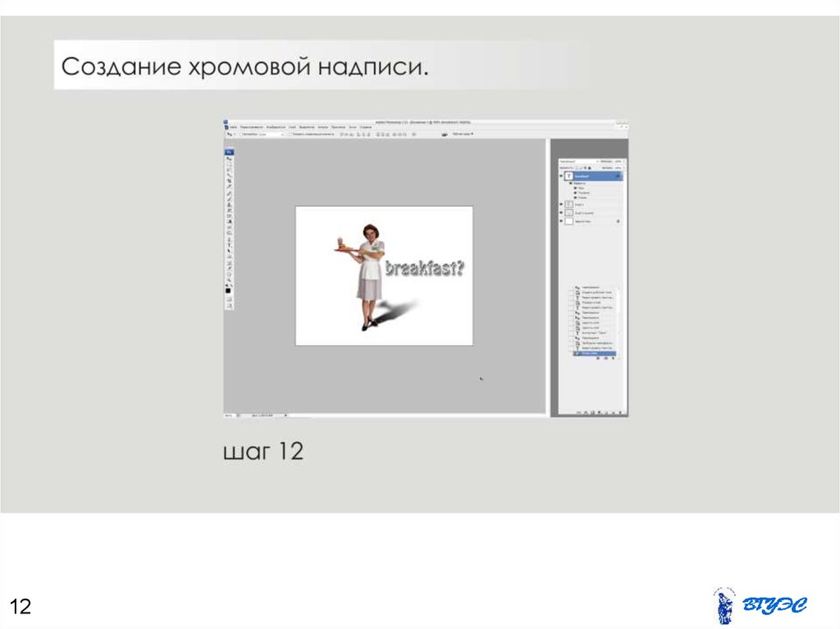Open the auto-select layer dropdown in the options bar
This screenshot has height=629, width=840.
271,134
